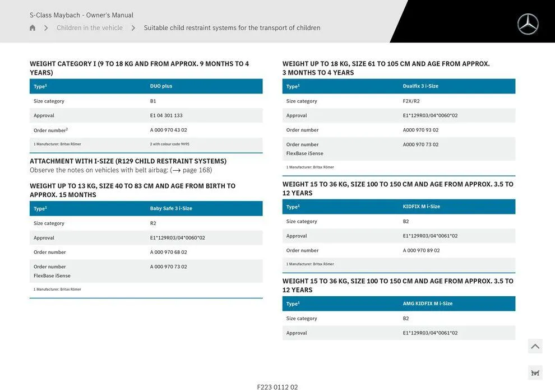
Task: Select the S-Class Maybach Owner's Manual title
Action: pos(82,15)
